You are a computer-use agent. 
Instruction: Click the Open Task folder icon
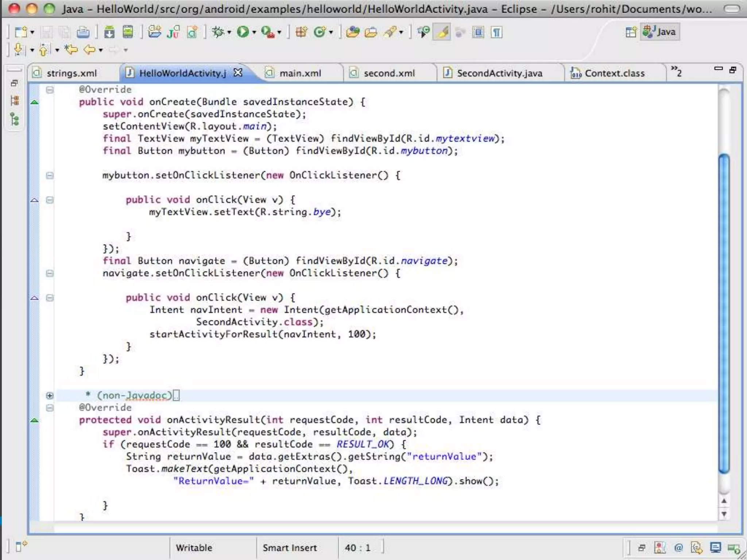pyautogui.click(x=371, y=32)
